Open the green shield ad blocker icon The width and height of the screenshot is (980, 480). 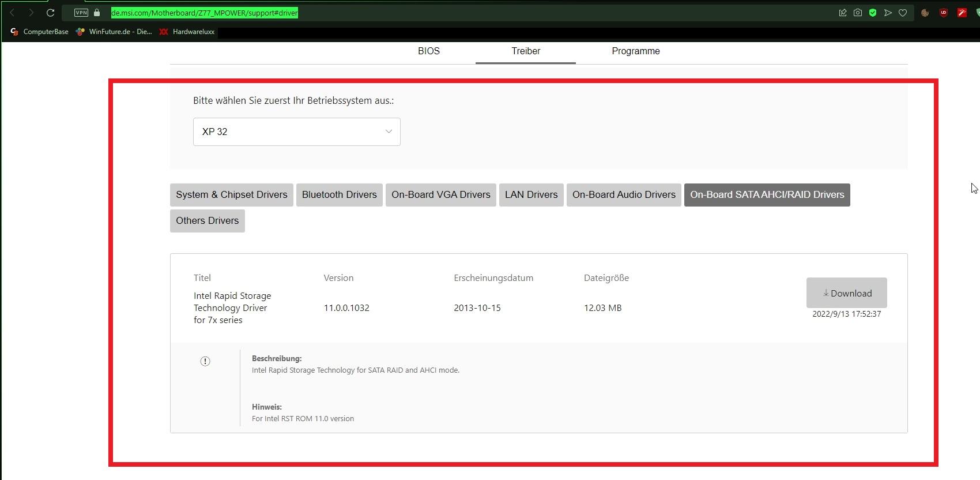(873, 13)
